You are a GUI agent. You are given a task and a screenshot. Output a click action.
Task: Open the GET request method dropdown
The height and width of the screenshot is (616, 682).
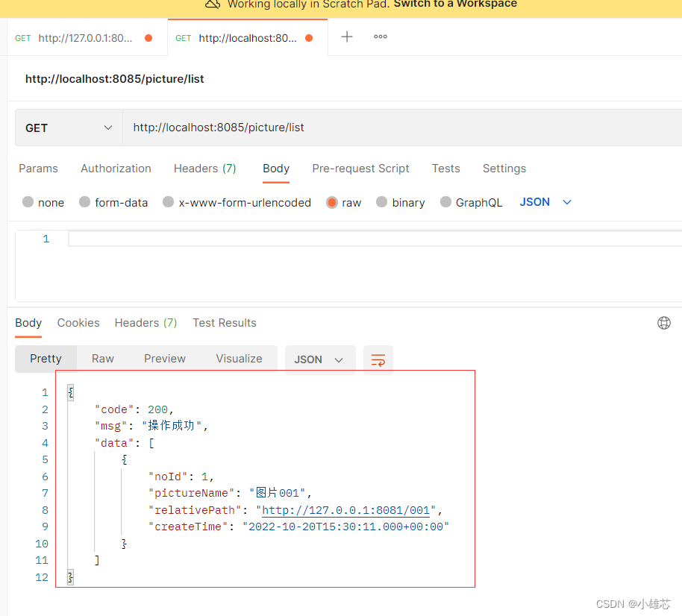tap(68, 127)
